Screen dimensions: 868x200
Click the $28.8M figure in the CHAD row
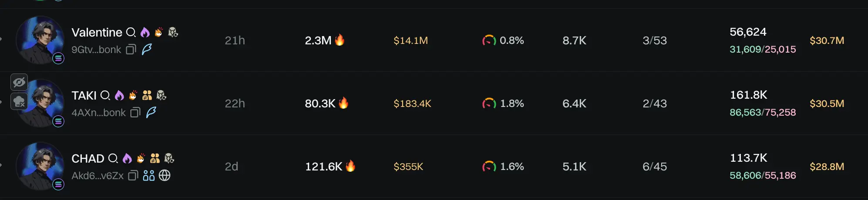pyautogui.click(x=827, y=167)
